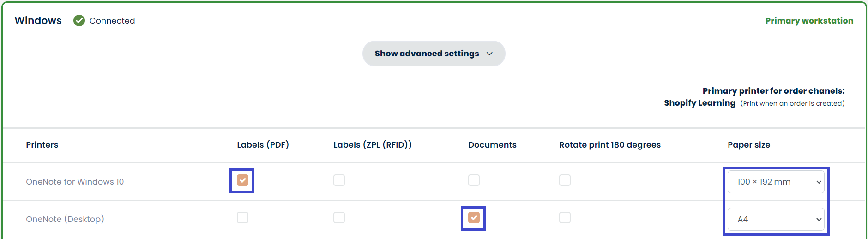Enable rotate print for OneNote (Desktop)
The height and width of the screenshot is (239, 868).
coord(565,218)
